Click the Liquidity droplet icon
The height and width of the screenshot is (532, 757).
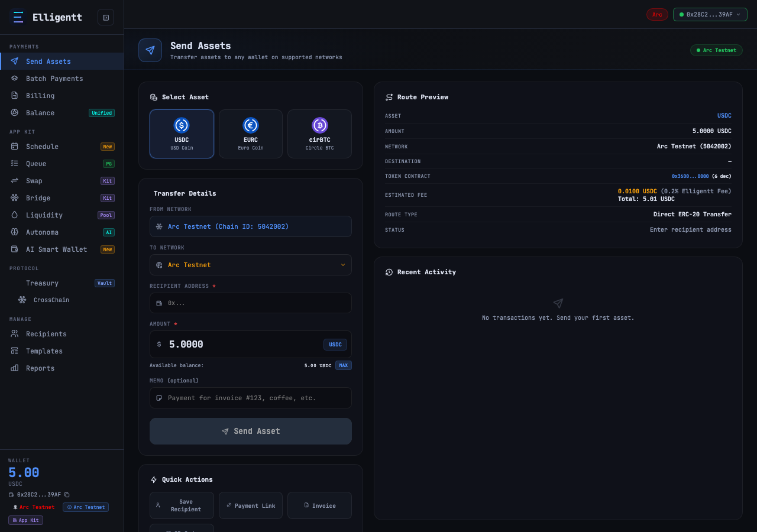[15, 215]
